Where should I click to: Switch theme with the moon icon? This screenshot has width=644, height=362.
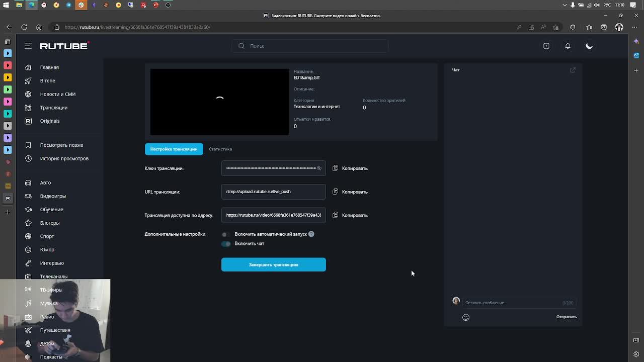click(589, 46)
